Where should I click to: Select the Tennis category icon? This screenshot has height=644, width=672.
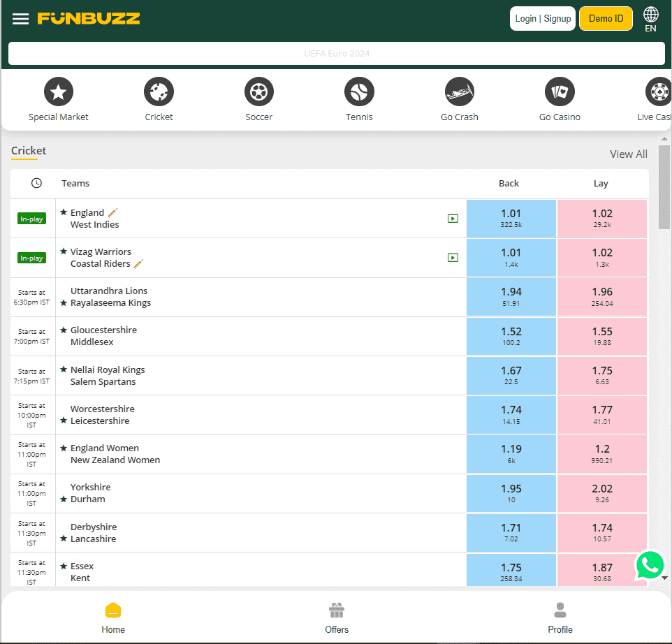pyautogui.click(x=359, y=92)
